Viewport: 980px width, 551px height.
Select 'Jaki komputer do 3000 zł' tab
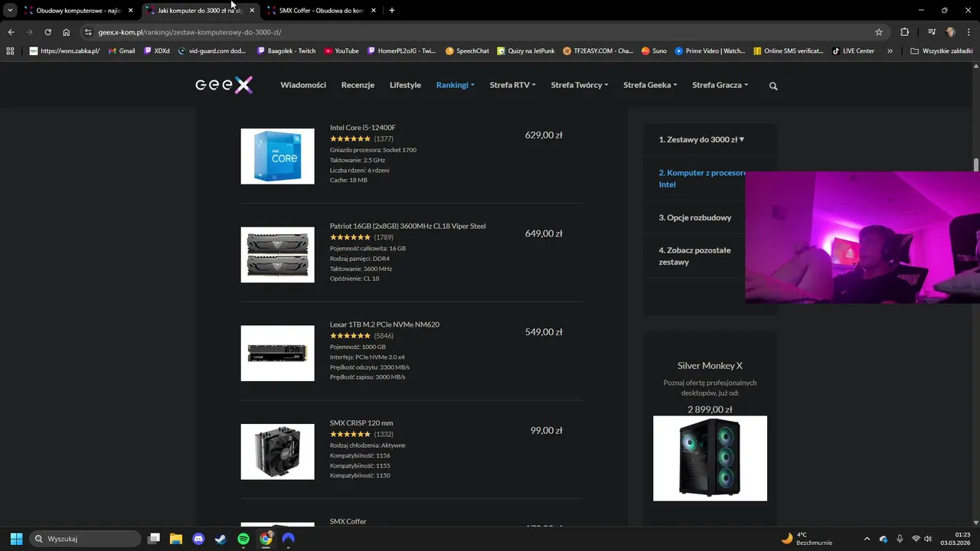[201, 11]
